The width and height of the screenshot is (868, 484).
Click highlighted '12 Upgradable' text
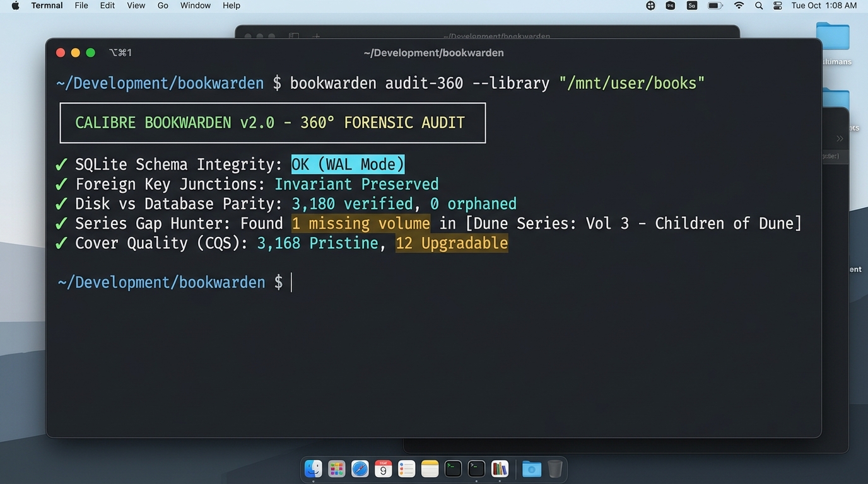pos(452,243)
